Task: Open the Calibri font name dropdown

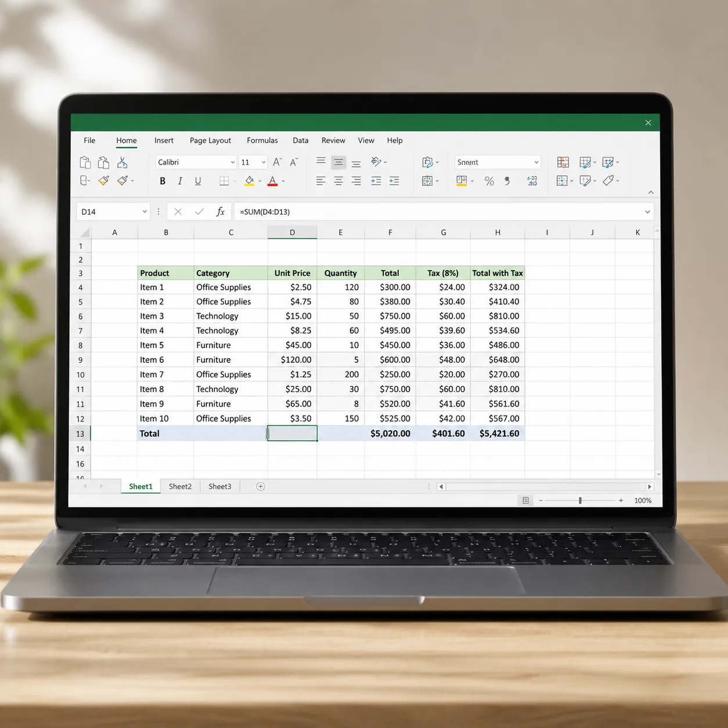Action: 232,163
